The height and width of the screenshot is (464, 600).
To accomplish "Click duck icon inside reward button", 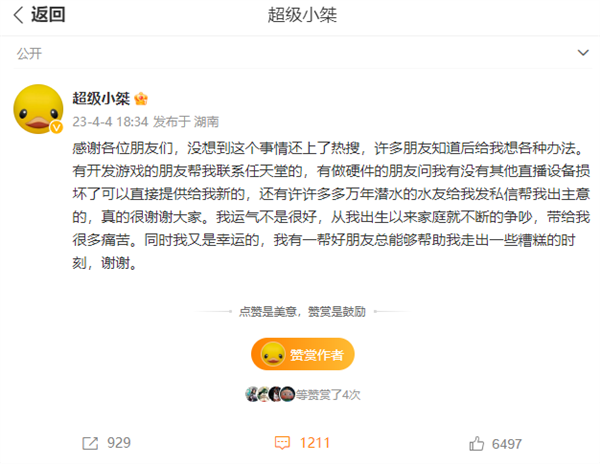I will point(273,354).
